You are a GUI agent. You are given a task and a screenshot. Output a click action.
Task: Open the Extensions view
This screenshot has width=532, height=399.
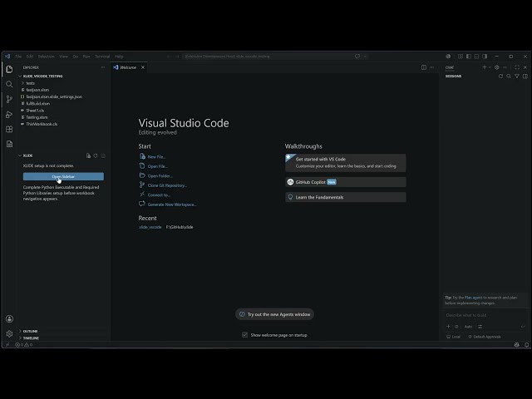tap(9, 130)
